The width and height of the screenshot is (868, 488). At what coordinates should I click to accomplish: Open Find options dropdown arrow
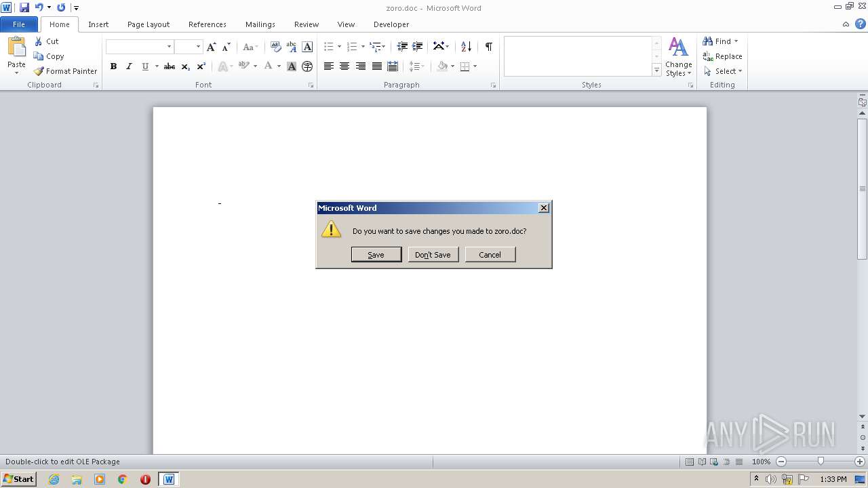736,41
